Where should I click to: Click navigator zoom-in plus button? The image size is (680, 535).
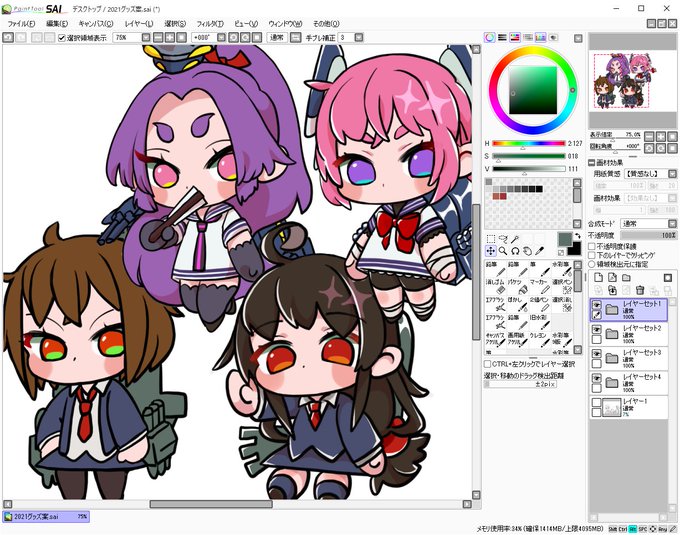point(660,137)
